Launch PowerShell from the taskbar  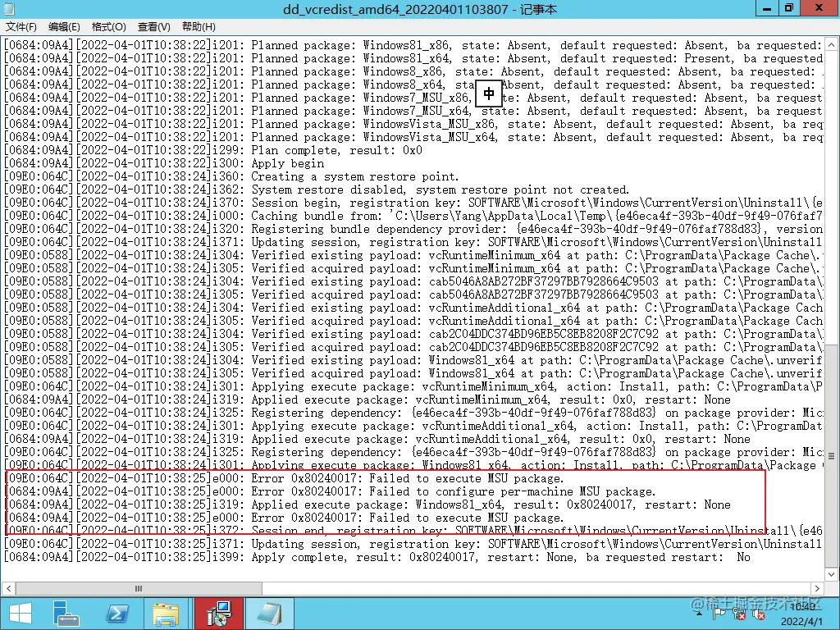point(117,614)
